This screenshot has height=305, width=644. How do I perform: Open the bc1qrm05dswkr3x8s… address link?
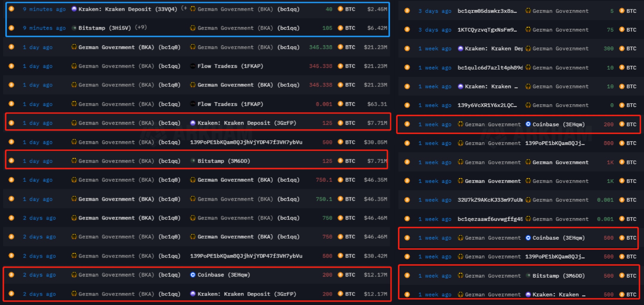(x=487, y=11)
